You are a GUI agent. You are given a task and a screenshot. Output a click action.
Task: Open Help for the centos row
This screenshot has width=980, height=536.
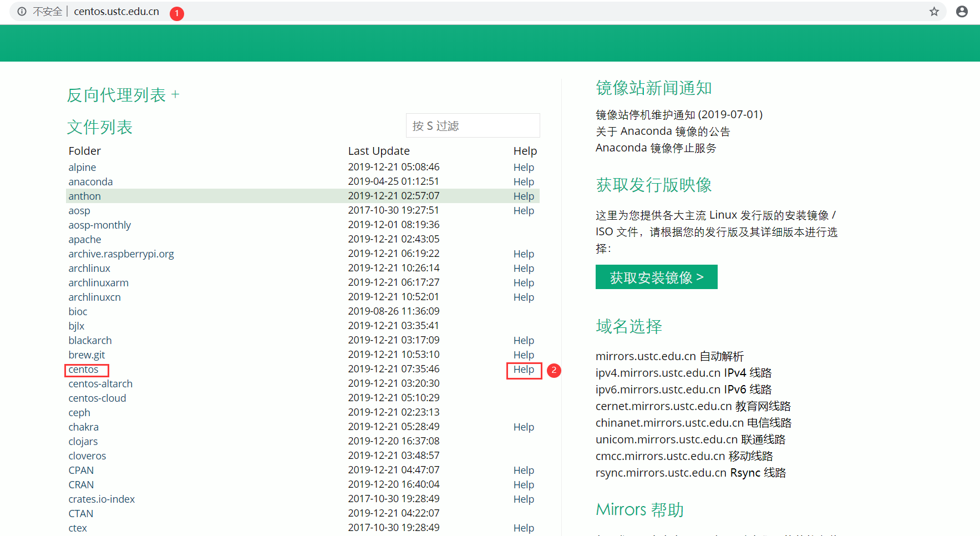[x=524, y=369]
